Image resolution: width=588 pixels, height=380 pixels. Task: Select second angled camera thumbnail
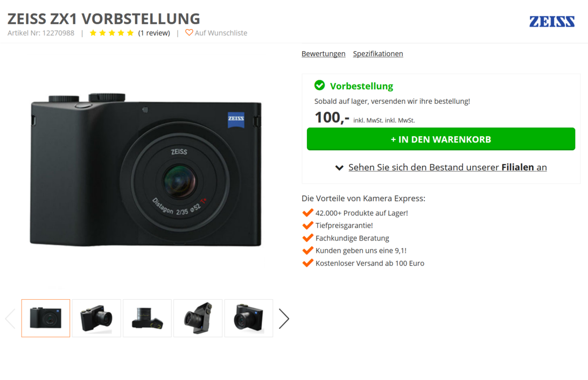click(x=96, y=318)
